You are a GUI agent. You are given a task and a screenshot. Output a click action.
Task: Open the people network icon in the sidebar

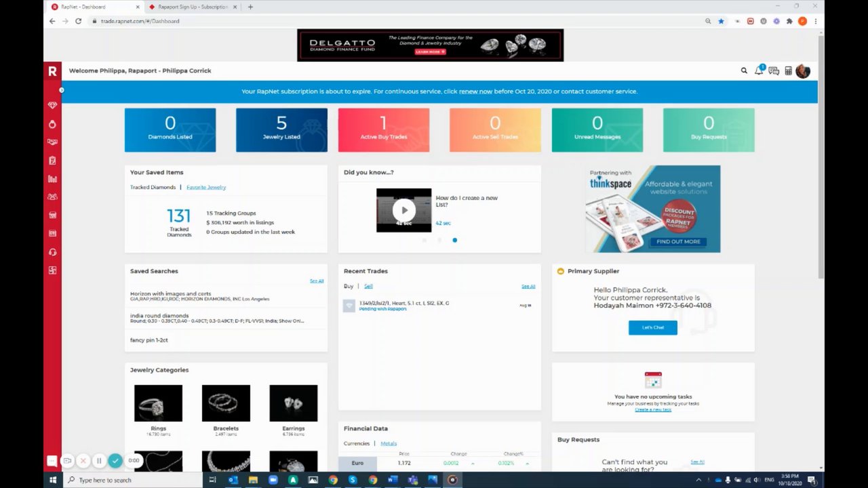point(52,197)
